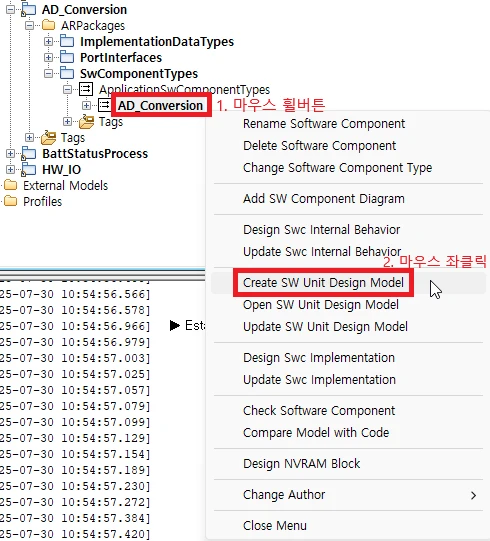This screenshot has width=490, height=541.
Task: Click the Tags folder icon under SwComponentTypes
Action: point(86,122)
